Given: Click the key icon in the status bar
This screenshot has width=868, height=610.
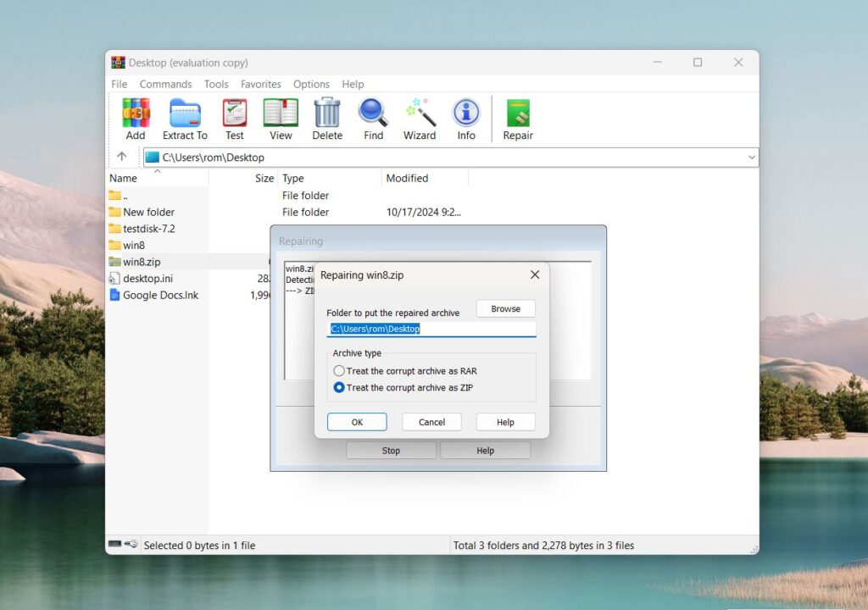Looking at the screenshot, I should [132, 545].
